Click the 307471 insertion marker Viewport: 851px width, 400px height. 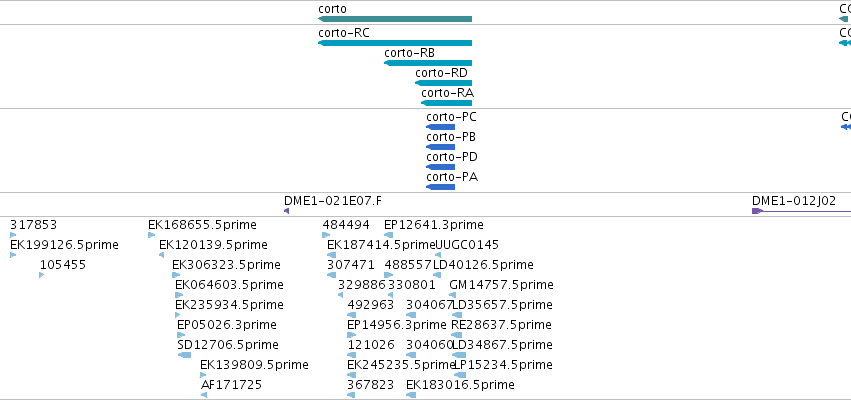(332, 275)
